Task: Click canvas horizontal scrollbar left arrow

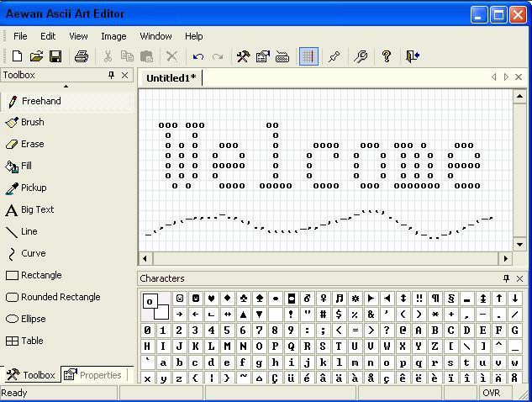Action: tap(145, 259)
